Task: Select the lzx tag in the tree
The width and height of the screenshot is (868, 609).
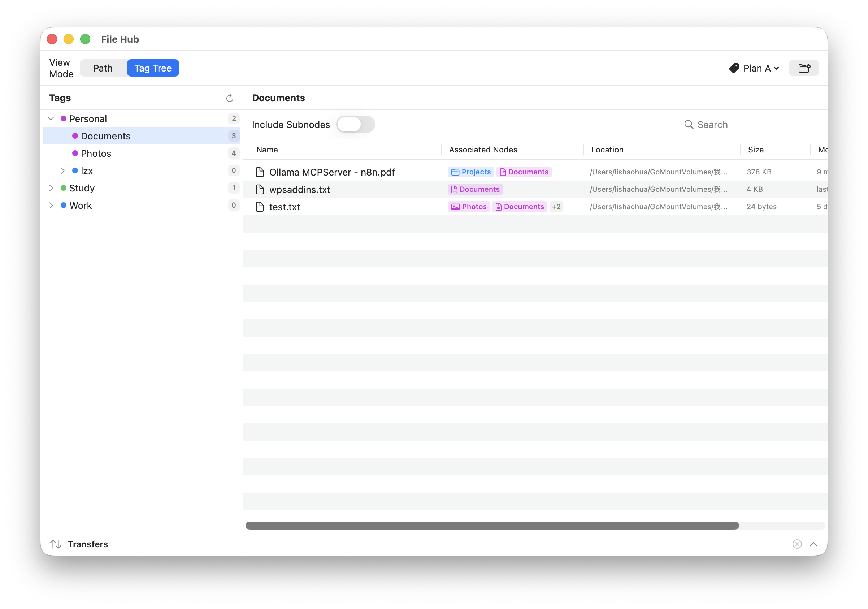Action: pyautogui.click(x=142, y=171)
